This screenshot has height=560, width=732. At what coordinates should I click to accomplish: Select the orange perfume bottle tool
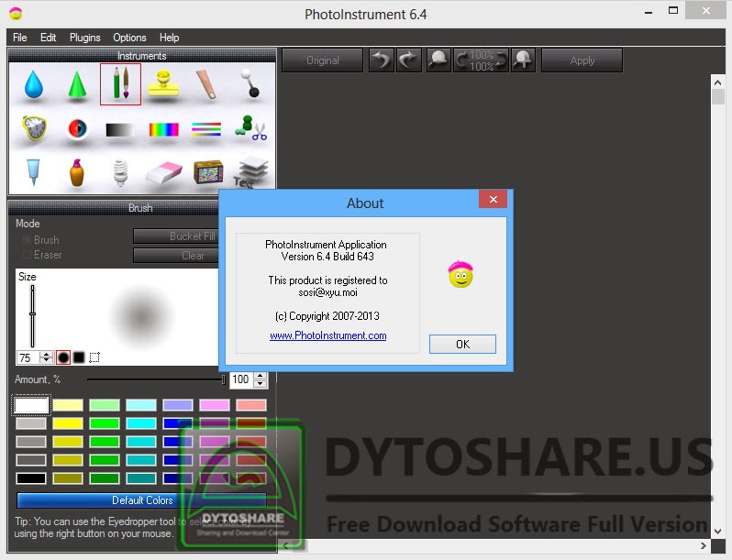77,172
